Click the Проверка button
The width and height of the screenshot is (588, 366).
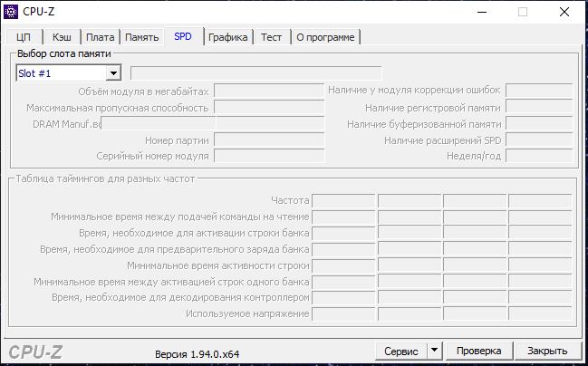(x=479, y=351)
